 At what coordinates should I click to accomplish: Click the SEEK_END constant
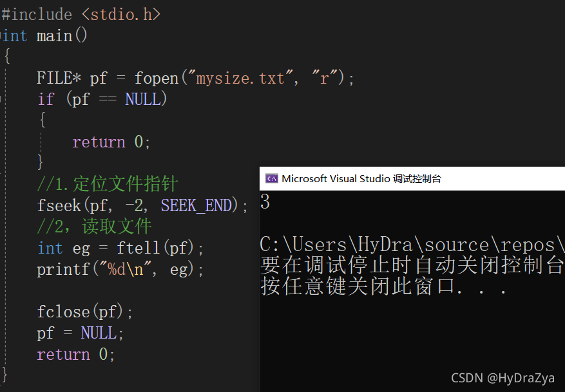pos(196,205)
